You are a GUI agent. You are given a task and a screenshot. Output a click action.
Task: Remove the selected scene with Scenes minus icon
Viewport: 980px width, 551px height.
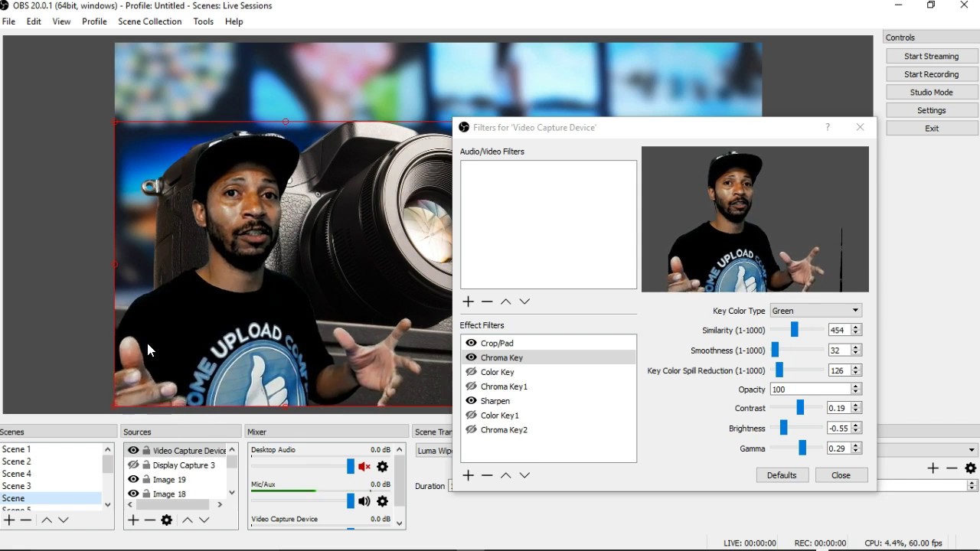pos(26,520)
